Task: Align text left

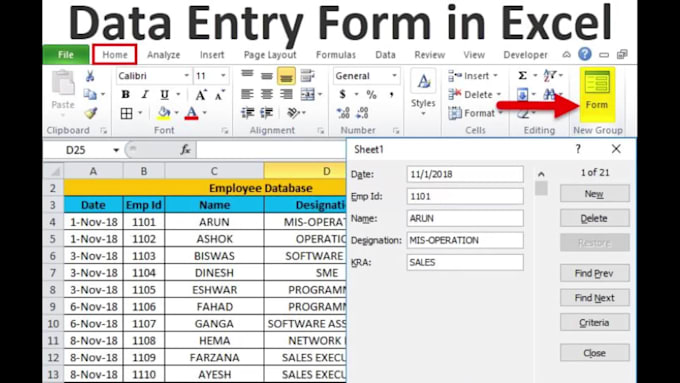Action: pyautogui.click(x=247, y=94)
